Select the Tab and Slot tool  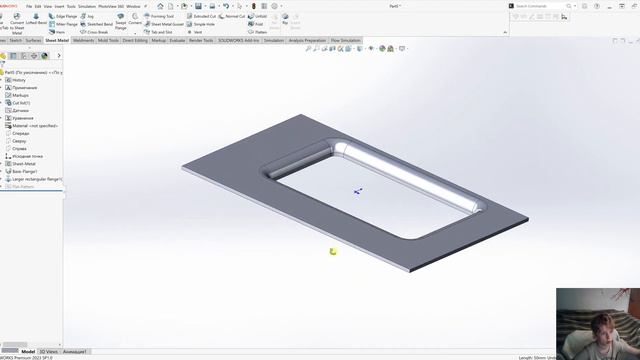click(158, 32)
